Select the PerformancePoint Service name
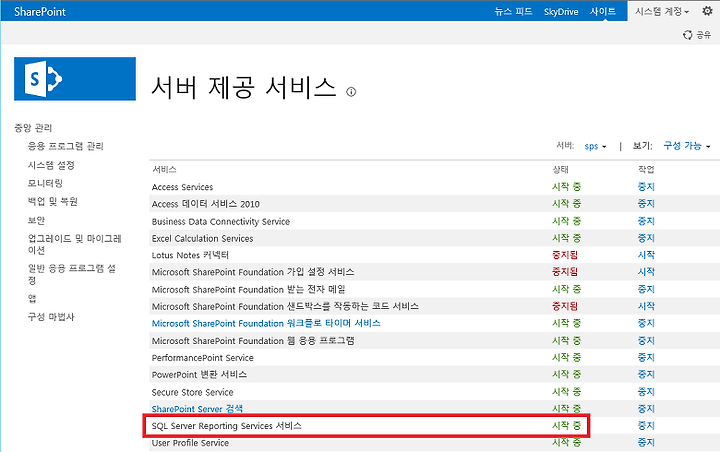 [202, 358]
